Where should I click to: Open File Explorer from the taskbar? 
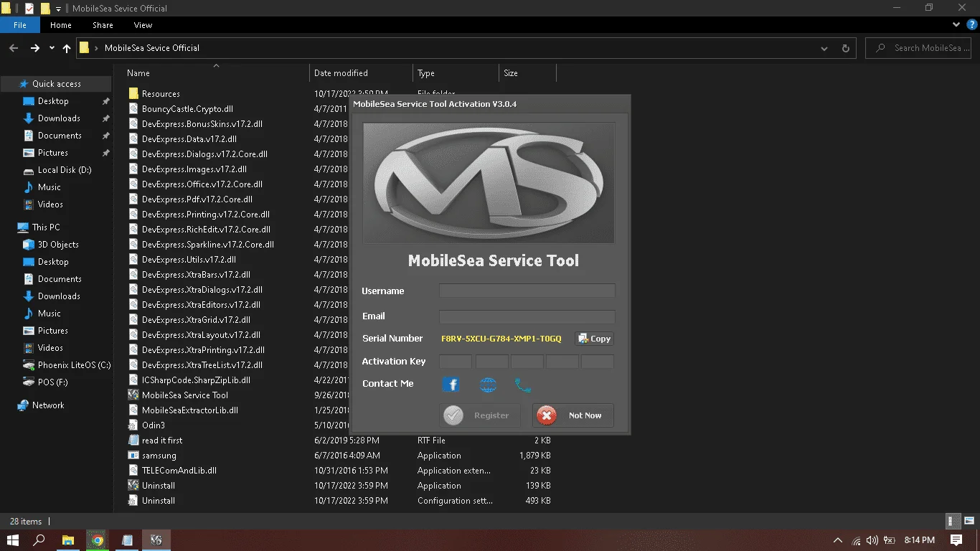point(68,540)
